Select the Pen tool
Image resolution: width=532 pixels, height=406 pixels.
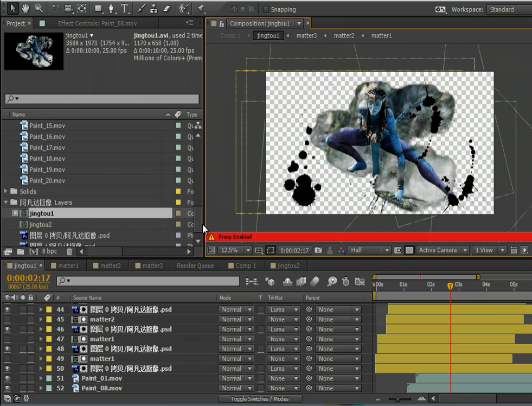[111, 9]
